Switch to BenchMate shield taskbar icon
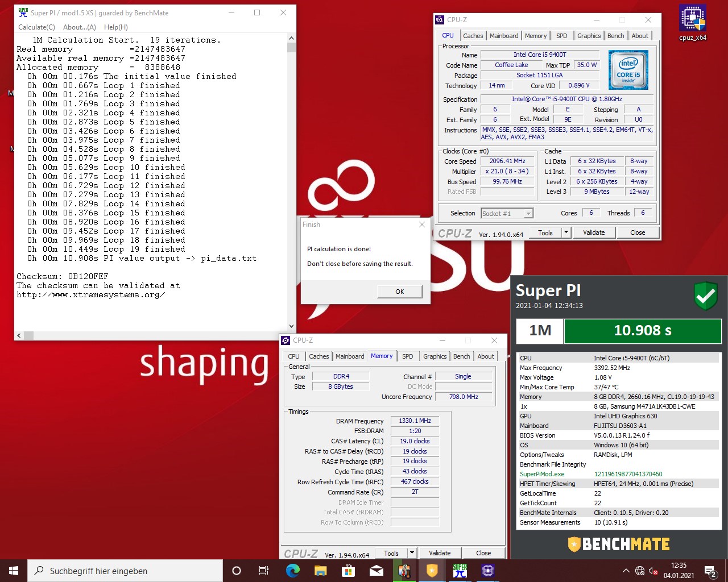This screenshot has width=728, height=582. tap(432, 571)
